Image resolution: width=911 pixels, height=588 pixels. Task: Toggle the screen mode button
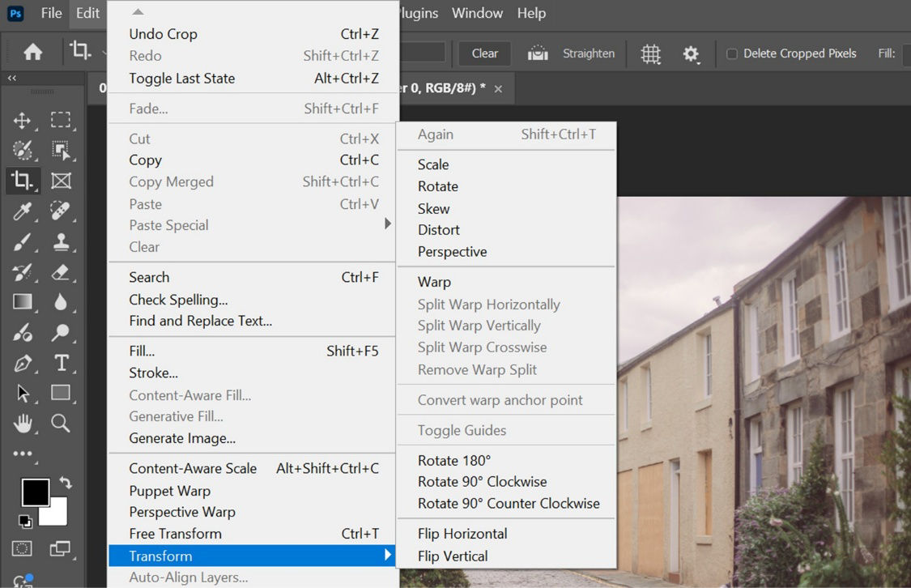click(60, 548)
